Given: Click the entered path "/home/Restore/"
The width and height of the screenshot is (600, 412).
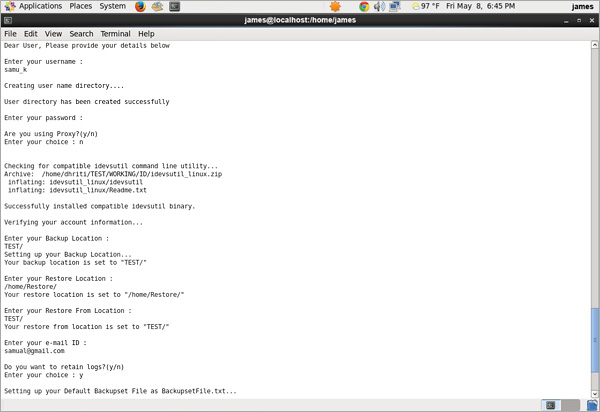Looking at the screenshot, I should pyautogui.click(x=31, y=287).
